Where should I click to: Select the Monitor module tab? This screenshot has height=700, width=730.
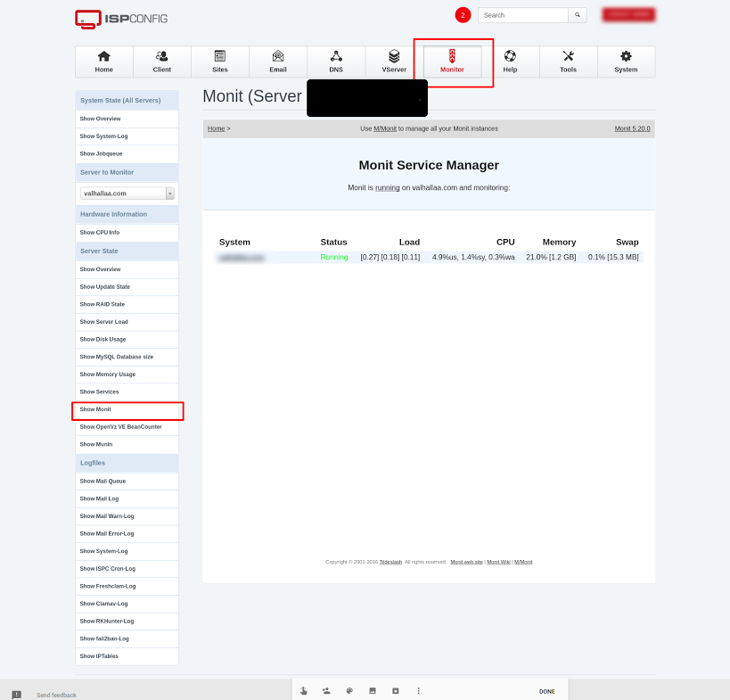(x=452, y=62)
